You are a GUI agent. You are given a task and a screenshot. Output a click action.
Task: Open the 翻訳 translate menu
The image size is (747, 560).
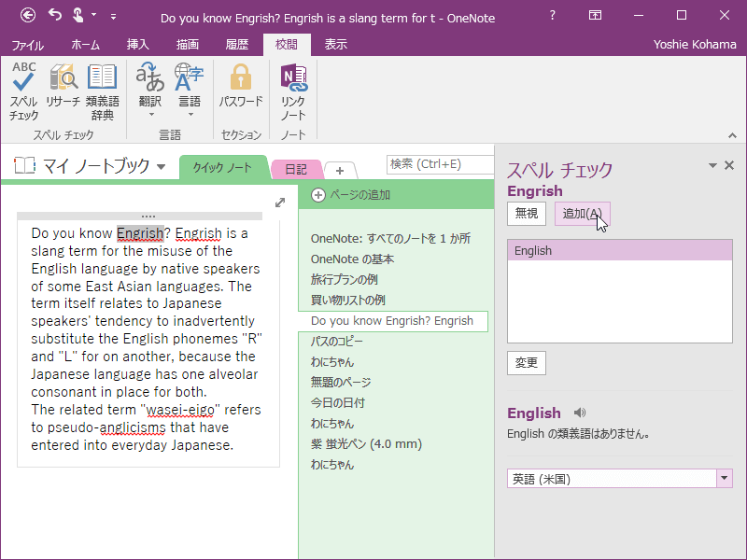pyautogui.click(x=150, y=91)
